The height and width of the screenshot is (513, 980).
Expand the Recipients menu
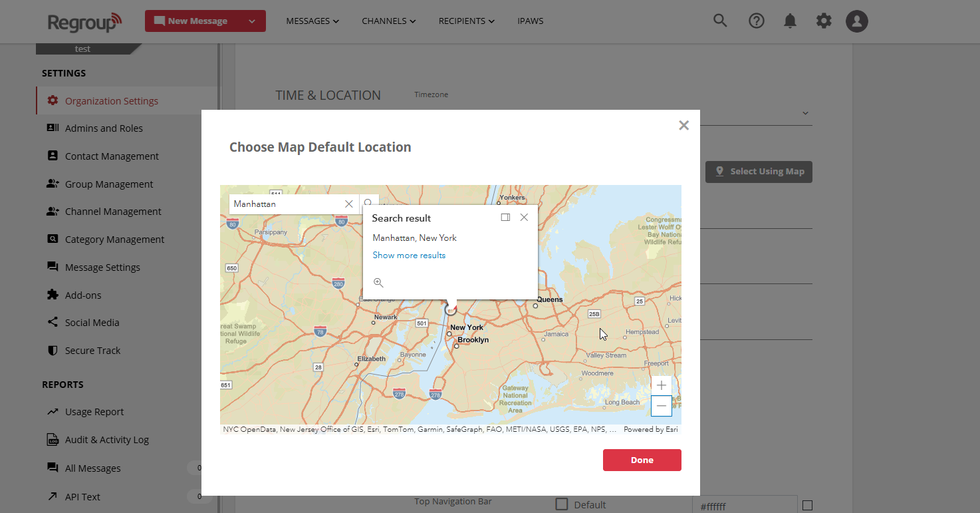(466, 21)
